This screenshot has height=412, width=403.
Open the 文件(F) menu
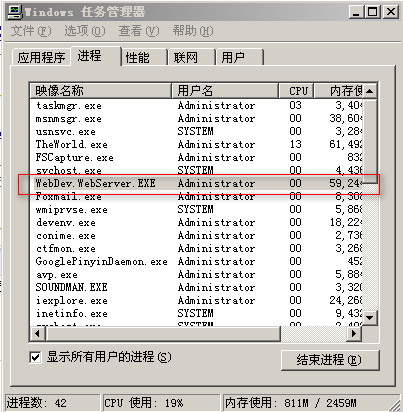click(x=31, y=31)
